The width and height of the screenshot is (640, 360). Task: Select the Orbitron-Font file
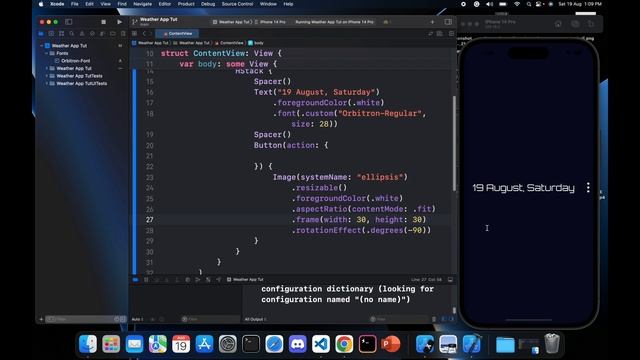(76, 61)
